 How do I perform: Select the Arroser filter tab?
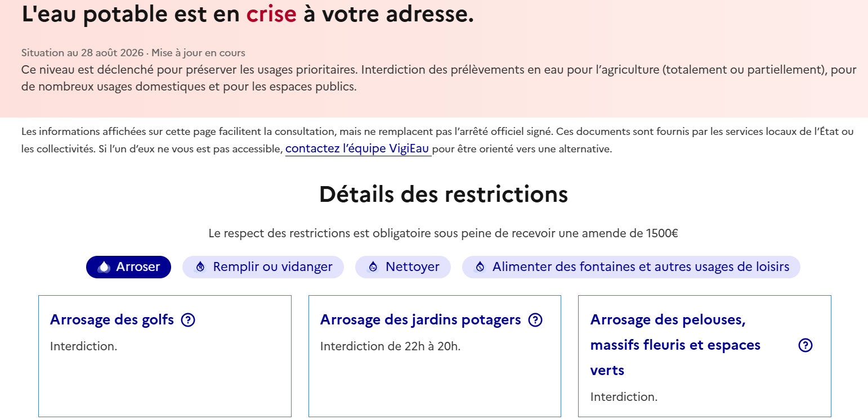click(128, 267)
